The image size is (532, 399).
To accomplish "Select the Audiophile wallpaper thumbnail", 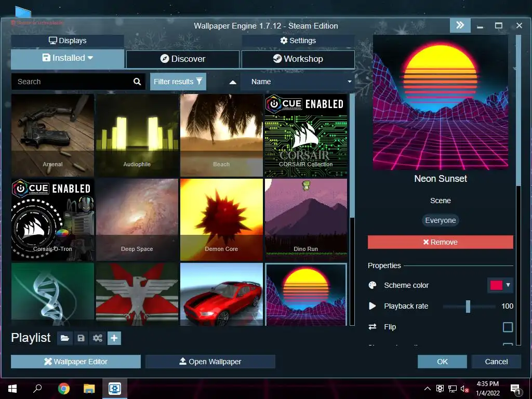I will (x=137, y=136).
